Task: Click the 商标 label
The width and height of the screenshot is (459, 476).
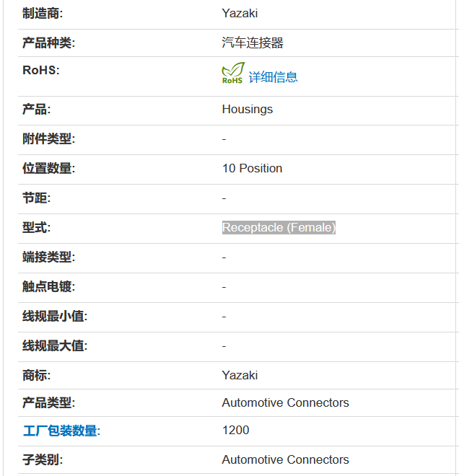Action: click(37, 376)
